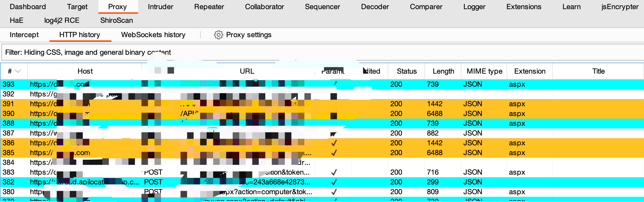
Task: Click the POST method in row 383
Action: [153, 172]
